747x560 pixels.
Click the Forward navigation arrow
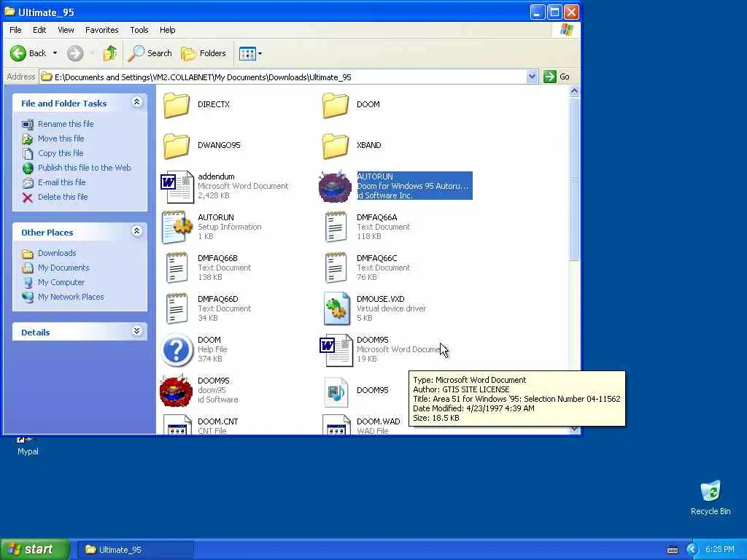(x=75, y=53)
